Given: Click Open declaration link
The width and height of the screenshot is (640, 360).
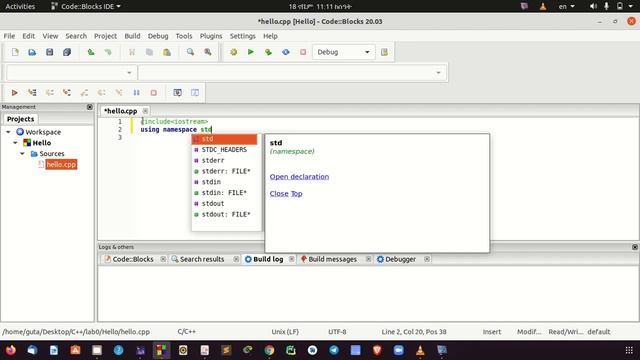Looking at the screenshot, I should pyautogui.click(x=299, y=177).
